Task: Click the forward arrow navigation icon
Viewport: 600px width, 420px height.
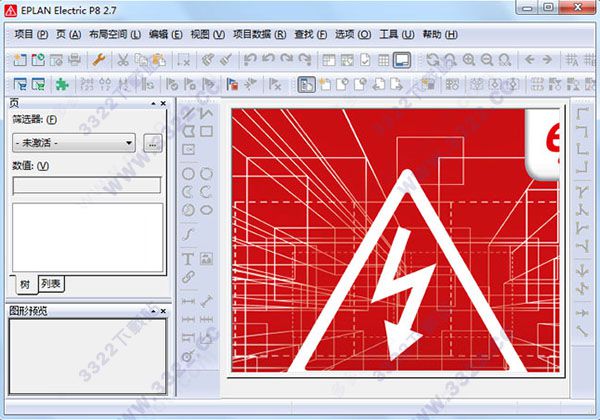Action: click(547, 60)
